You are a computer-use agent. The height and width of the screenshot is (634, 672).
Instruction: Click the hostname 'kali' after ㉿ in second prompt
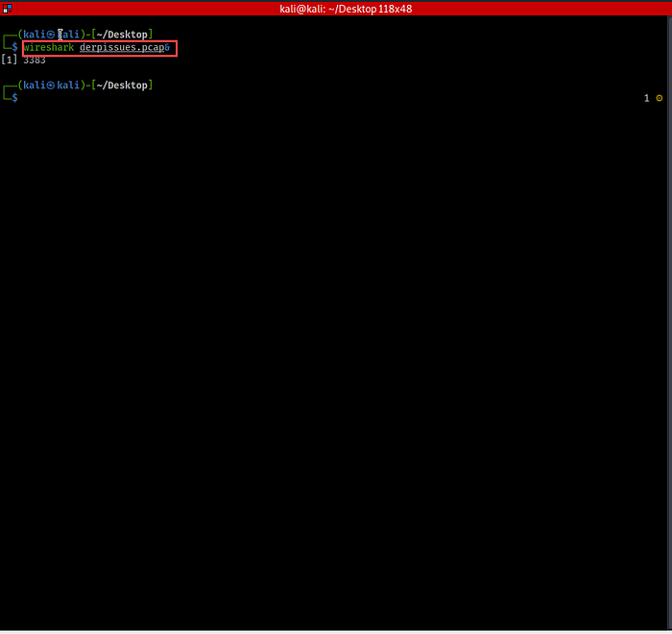(68, 85)
